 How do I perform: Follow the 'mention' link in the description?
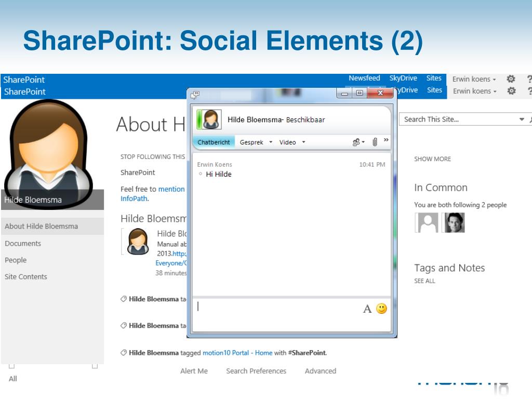[171, 189]
